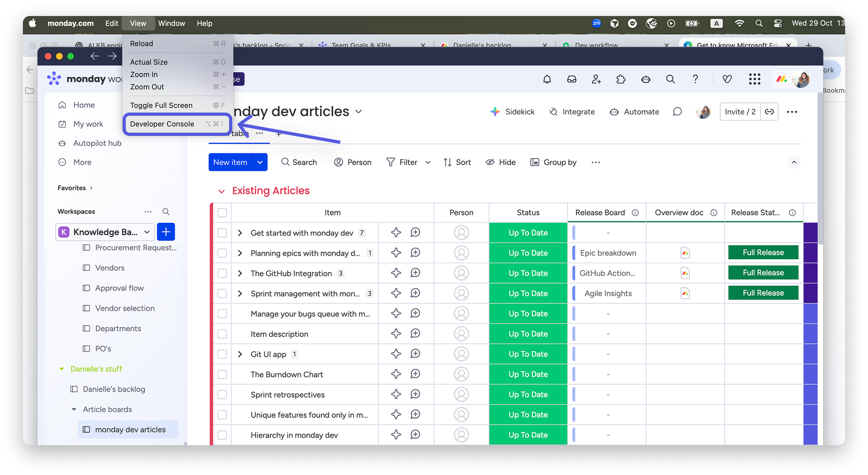The width and height of the screenshot is (868, 475).
Task: Open the overview doc icon for Planning epics
Action: click(x=685, y=253)
